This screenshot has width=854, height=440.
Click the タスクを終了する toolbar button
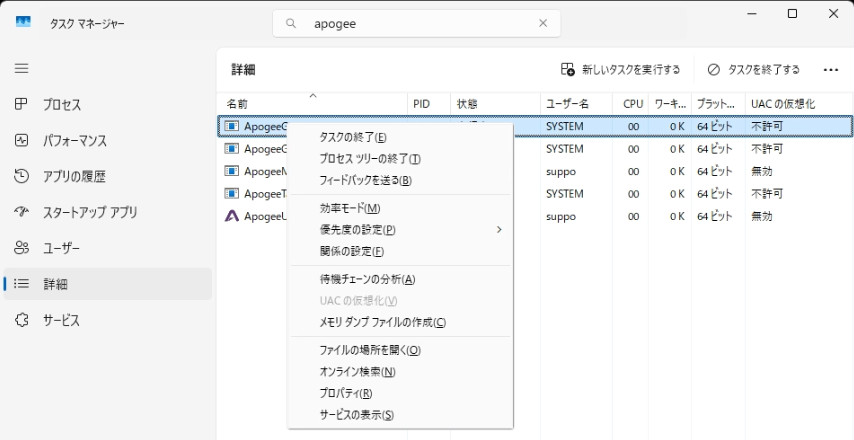click(753, 70)
